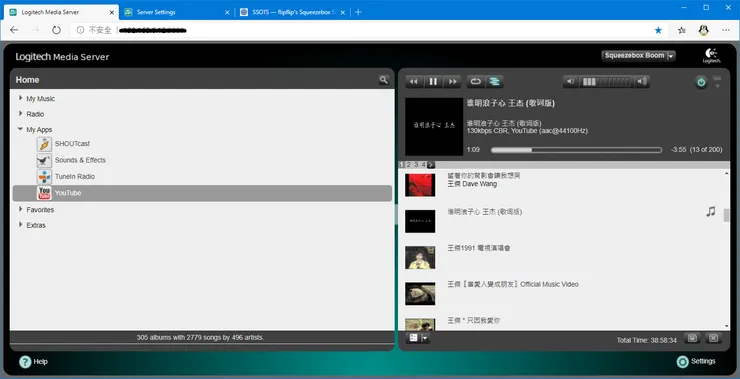Select the 王傑 * 只因我愛你 playlist entry
740x379 pixels.
pyautogui.click(x=473, y=320)
